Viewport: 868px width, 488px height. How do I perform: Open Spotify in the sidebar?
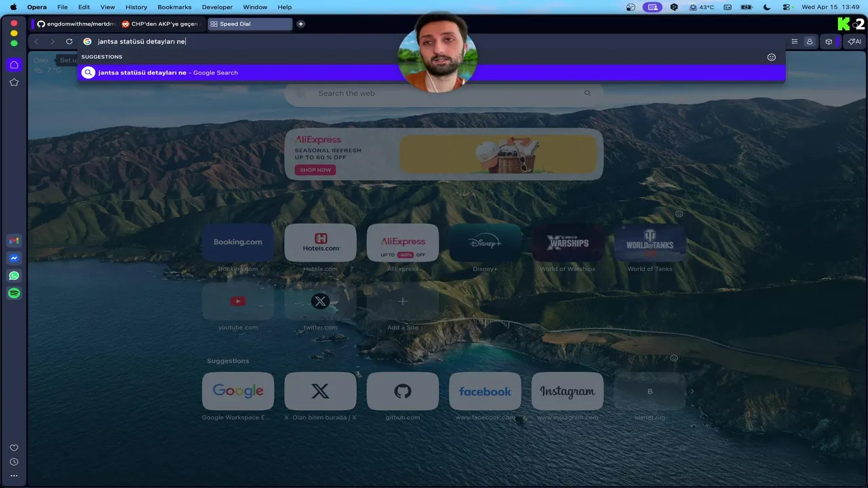point(14,293)
